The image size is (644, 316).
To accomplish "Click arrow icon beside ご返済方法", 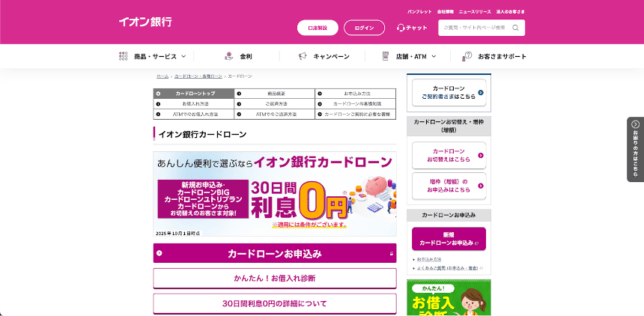I will tap(239, 104).
